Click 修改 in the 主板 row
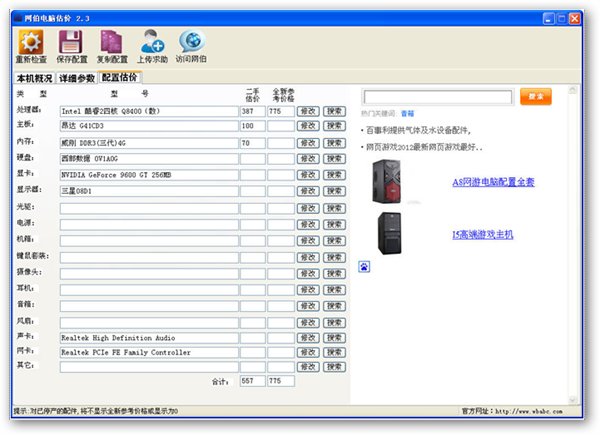 tap(308, 126)
